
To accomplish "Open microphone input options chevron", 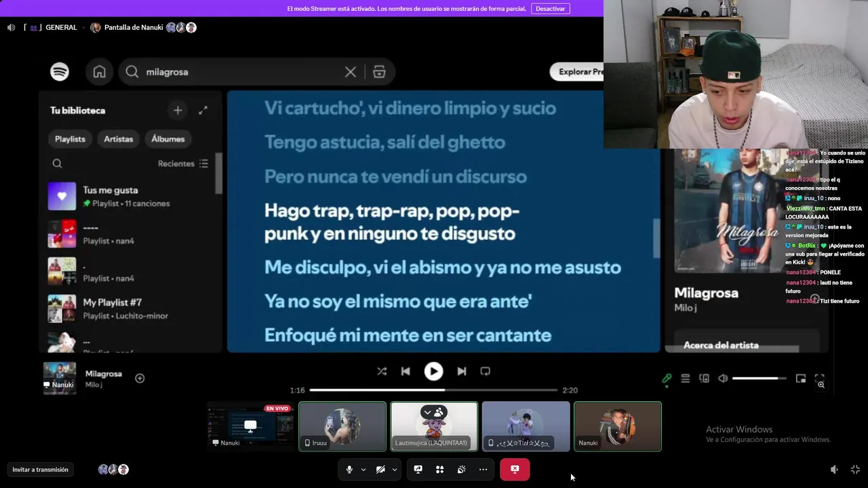I will coord(363,469).
